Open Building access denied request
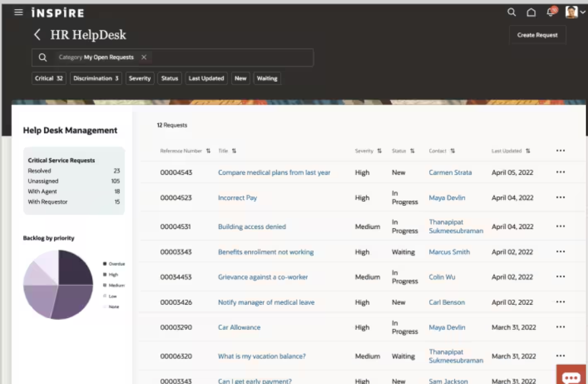588x384 pixels. coord(252,227)
